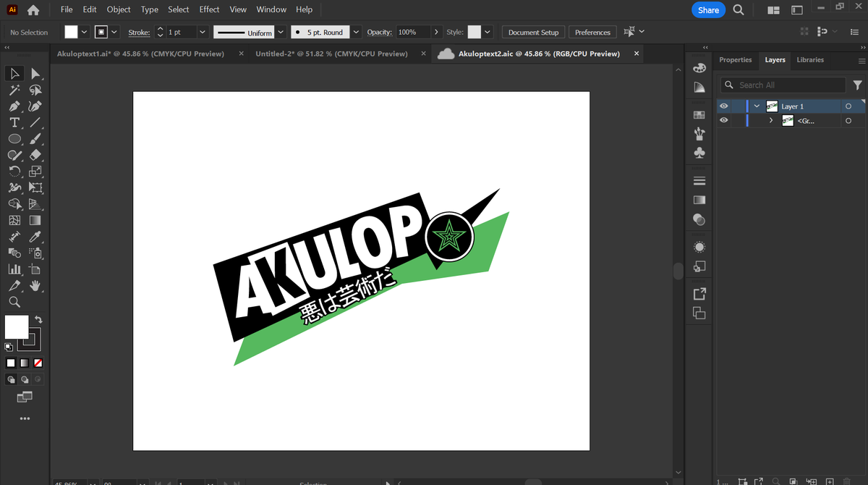
Task: Reset to default fill and stroke
Action: coord(9,347)
